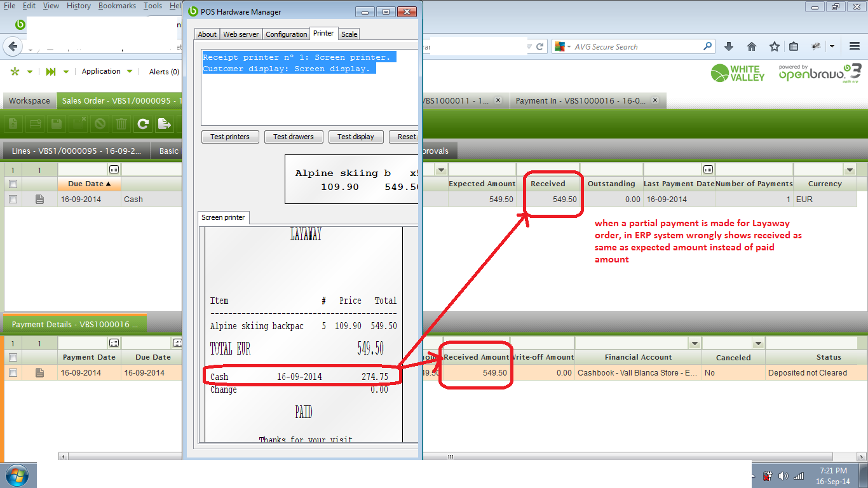Open calendar picker for Payment Date filter
The width and height of the screenshot is (868, 488).
click(x=114, y=343)
